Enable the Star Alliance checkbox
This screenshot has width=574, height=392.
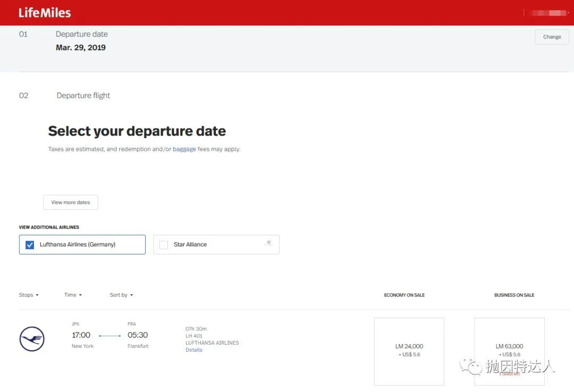coord(164,245)
